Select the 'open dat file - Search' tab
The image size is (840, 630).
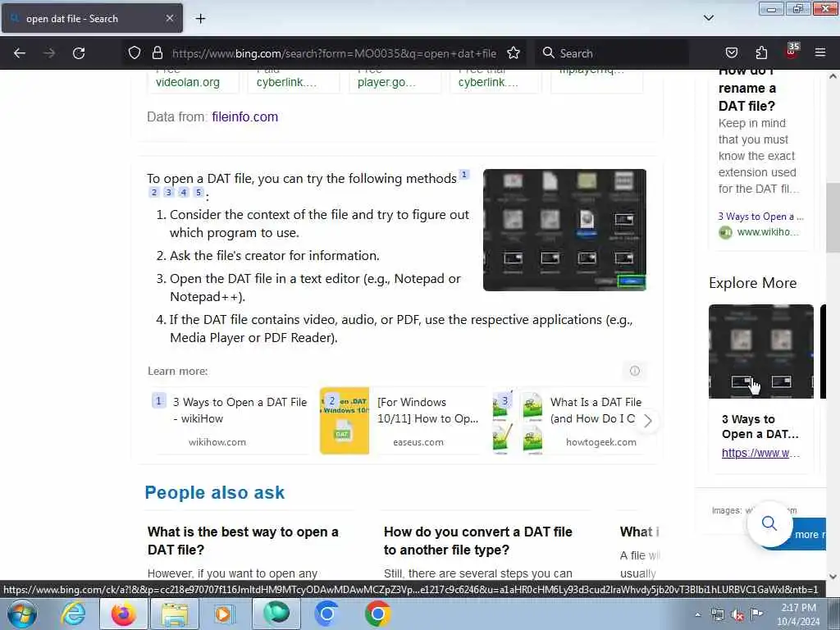click(92, 18)
